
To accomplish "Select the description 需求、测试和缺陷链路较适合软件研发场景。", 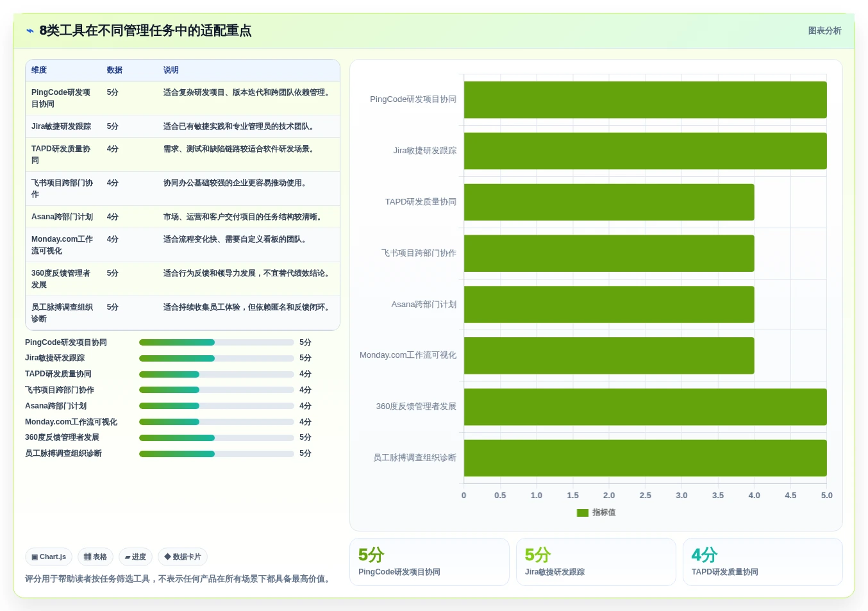I will [x=240, y=149].
